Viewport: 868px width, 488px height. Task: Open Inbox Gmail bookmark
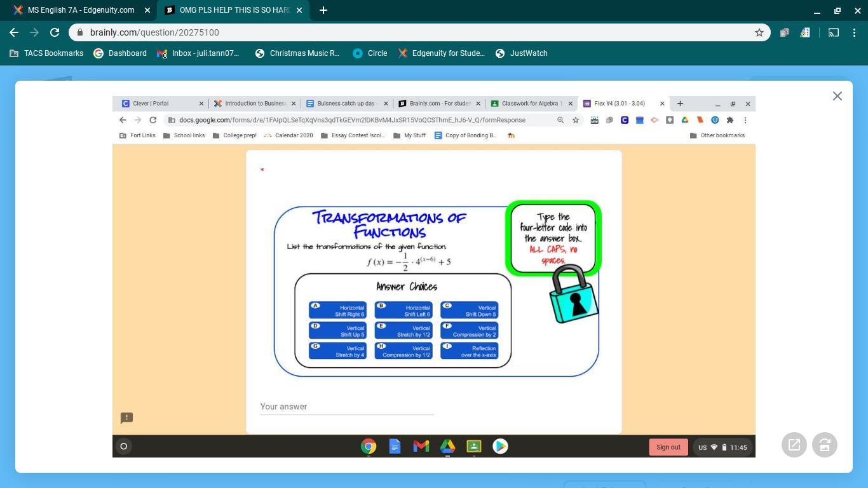[x=198, y=53]
